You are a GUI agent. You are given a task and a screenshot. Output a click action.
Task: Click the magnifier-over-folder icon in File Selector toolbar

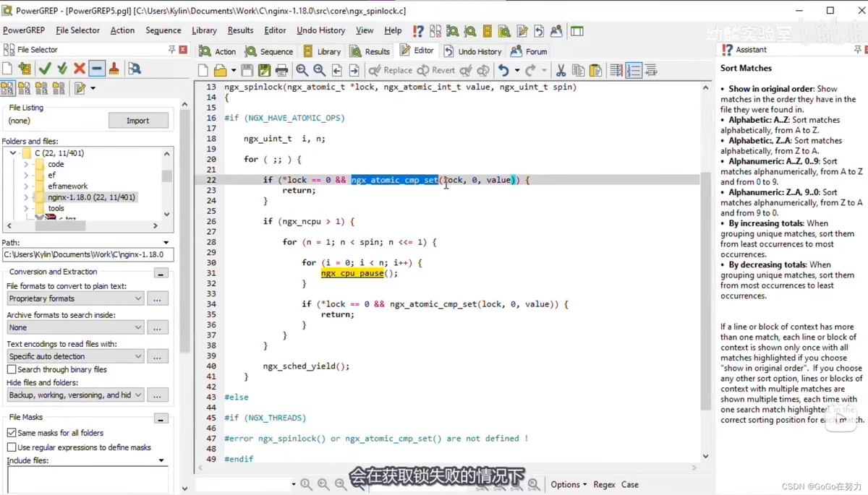click(135, 69)
